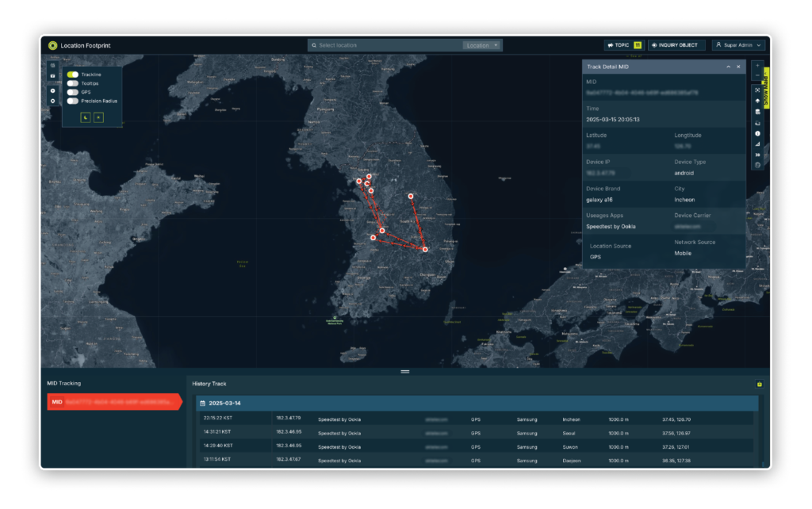The image size is (812, 509).
Task: Switch map to light mode sun icon
Action: tap(98, 117)
